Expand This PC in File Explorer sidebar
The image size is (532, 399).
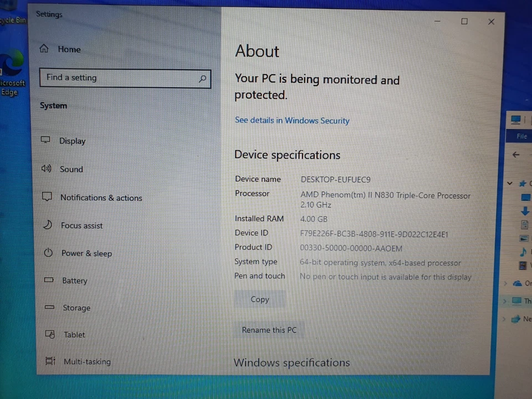tap(504, 300)
